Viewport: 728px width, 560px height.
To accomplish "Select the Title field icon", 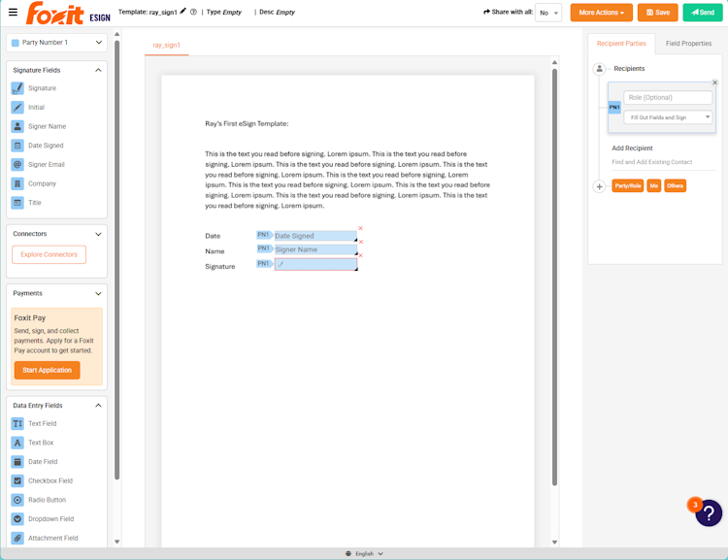I will point(17,203).
